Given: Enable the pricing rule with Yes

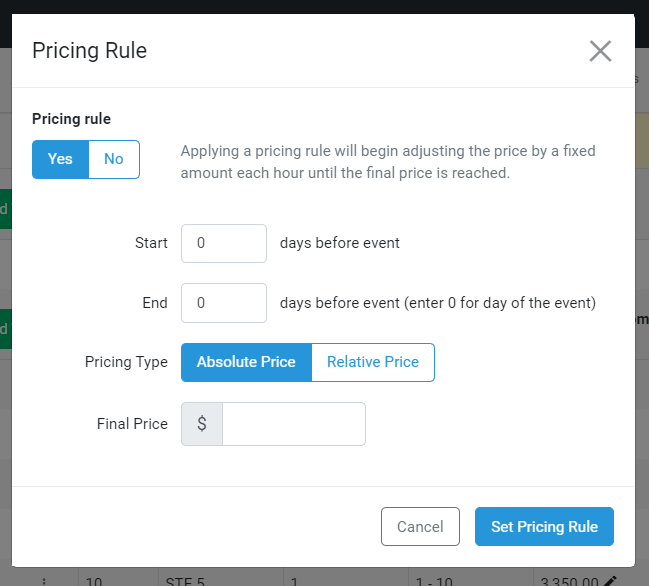Looking at the screenshot, I should click(60, 159).
